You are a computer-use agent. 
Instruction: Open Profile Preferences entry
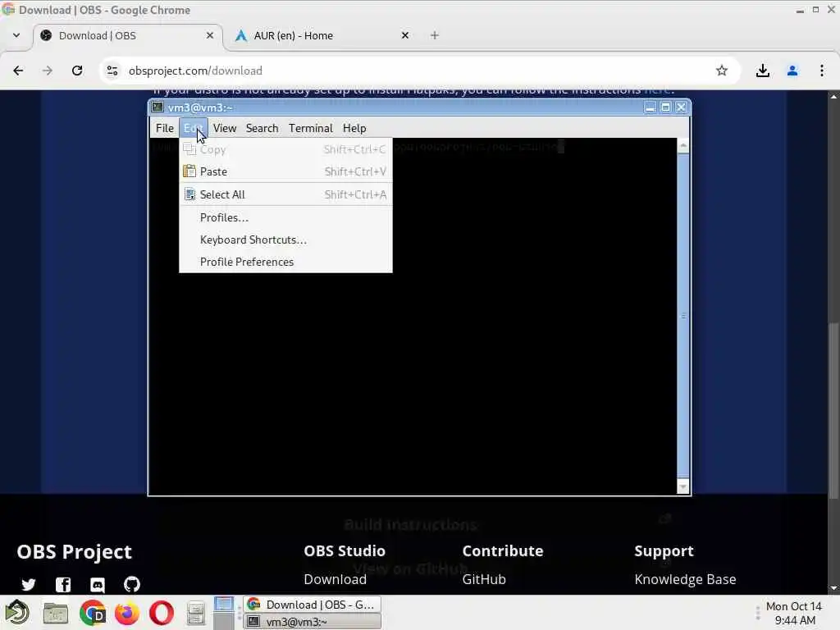285,262
